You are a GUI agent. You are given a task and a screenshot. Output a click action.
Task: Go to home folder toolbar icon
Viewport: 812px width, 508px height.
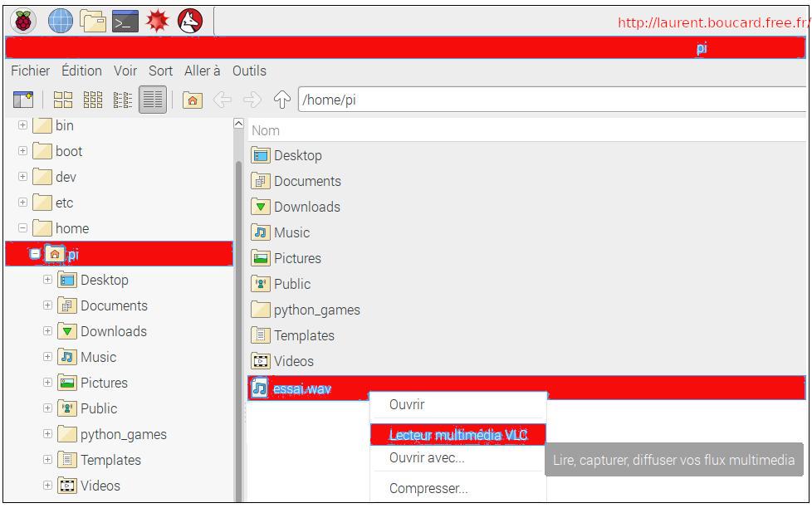pos(192,100)
